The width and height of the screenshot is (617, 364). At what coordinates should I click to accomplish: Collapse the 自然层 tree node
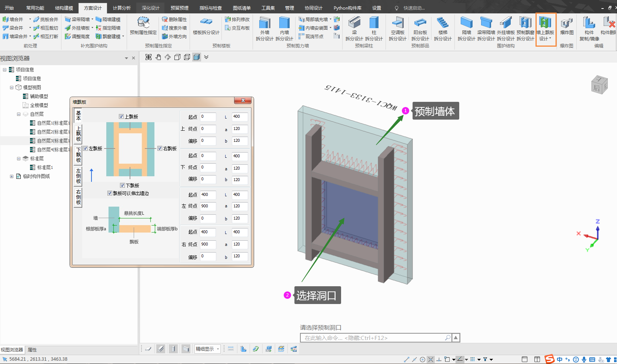coord(19,114)
